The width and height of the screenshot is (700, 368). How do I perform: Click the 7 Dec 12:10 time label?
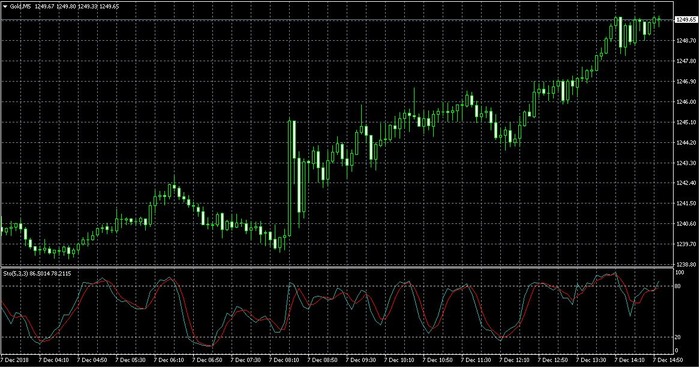[514, 360]
